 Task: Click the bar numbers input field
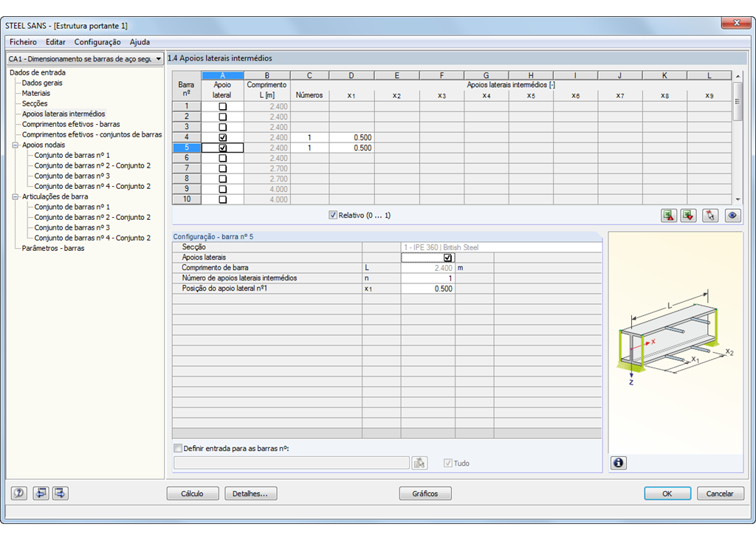tap(291, 463)
